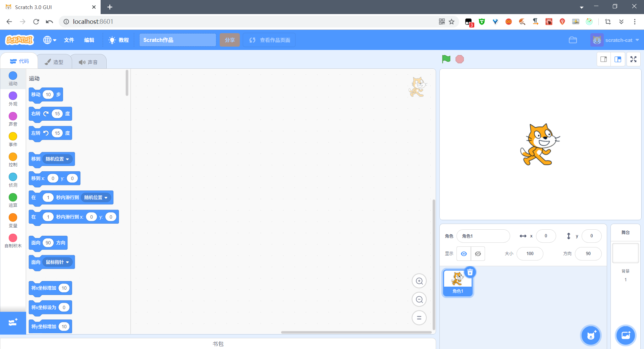The width and height of the screenshot is (644, 349).
Task: Open the 文件 menu
Action: [69, 40]
